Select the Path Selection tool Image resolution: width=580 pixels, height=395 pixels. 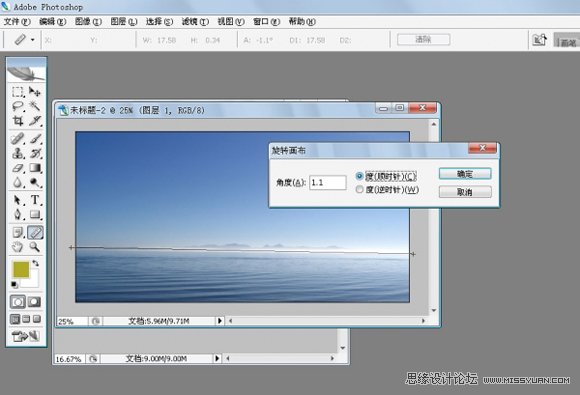coord(17,200)
